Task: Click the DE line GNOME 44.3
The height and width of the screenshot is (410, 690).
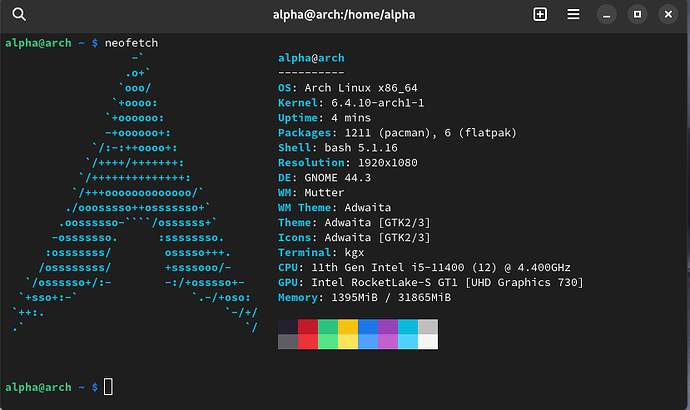Action: (324, 178)
